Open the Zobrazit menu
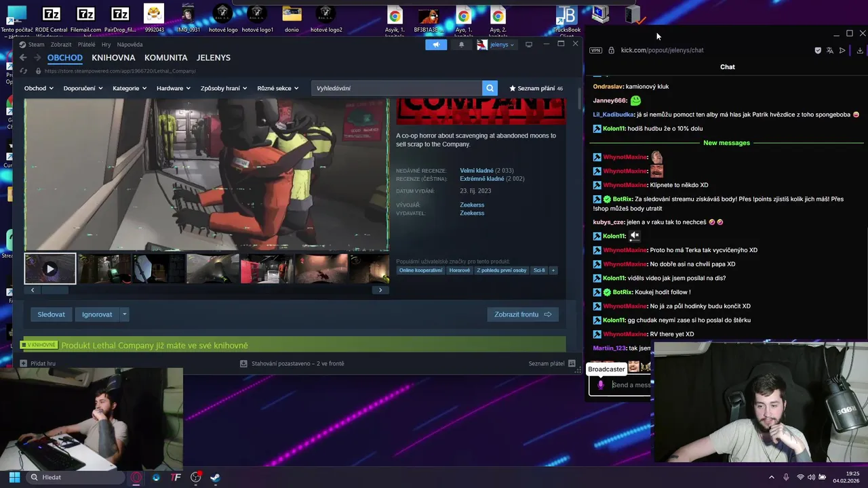This screenshot has width=868, height=488. coord(61,45)
